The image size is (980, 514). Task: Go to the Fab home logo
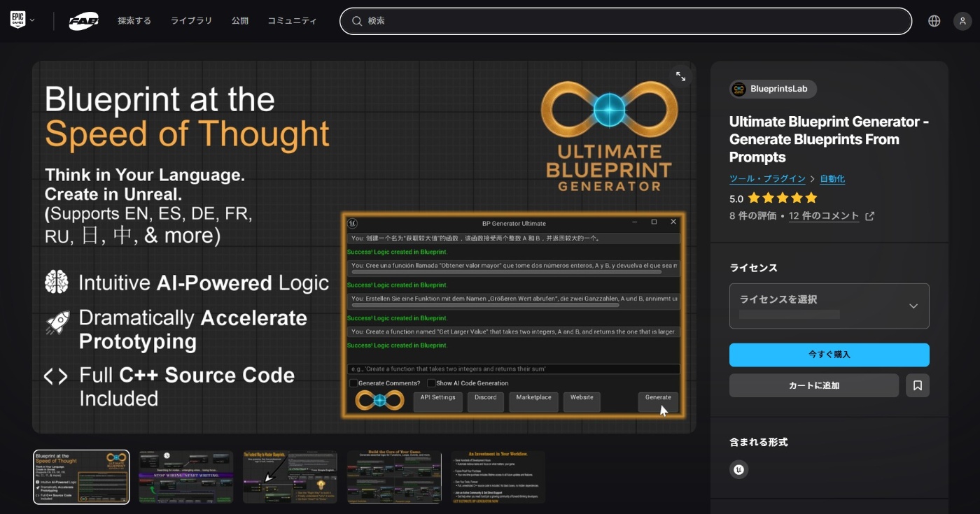(83, 21)
